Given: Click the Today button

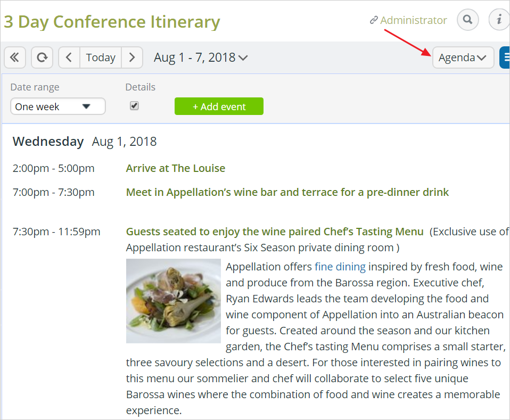Looking at the screenshot, I should pyautogui.click(x=100, y=57).
